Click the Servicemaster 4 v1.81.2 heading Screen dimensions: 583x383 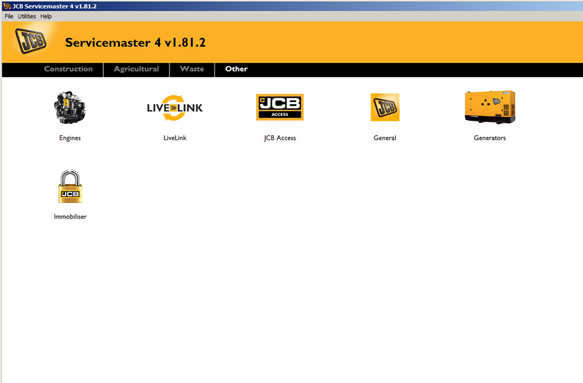click(135, 42)
